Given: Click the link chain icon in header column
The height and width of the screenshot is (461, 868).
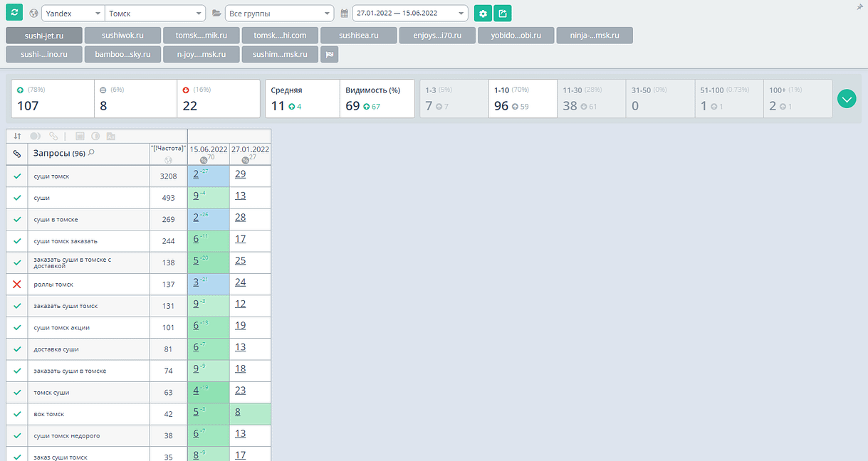Looking at the screenshot, I should pyautogui.click(x=17, y=154).
